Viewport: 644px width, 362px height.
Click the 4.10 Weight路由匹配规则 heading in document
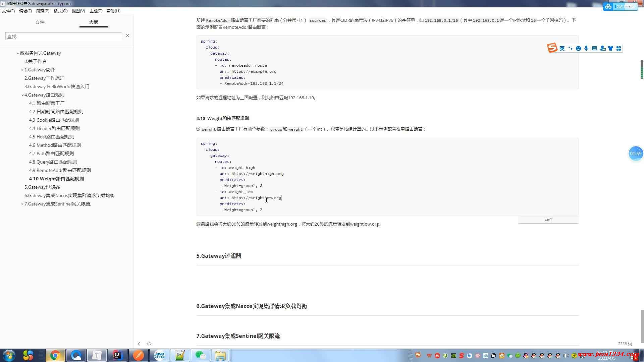(222, 118)
